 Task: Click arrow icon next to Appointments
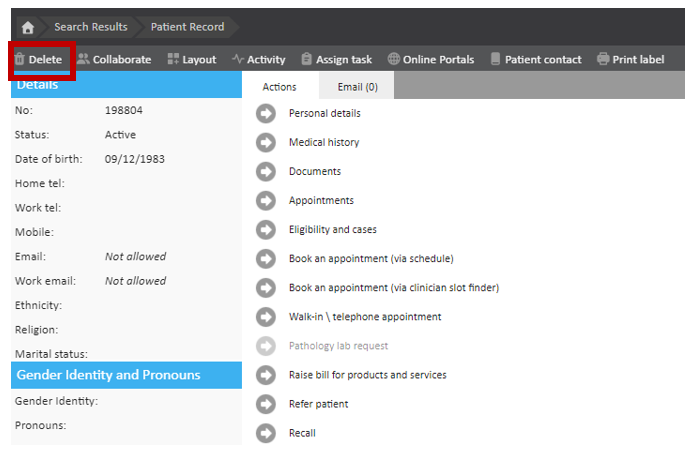click(x=266, y=201)
